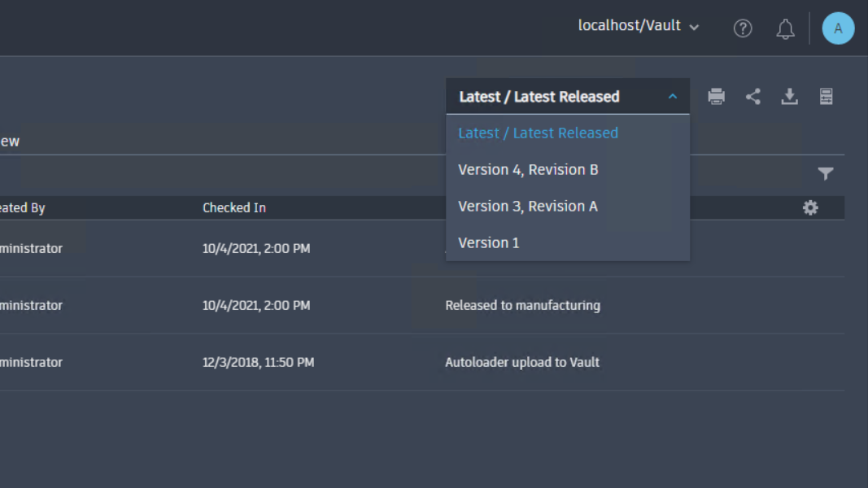Select Version 4, Revision B

[x=528, y=170]
